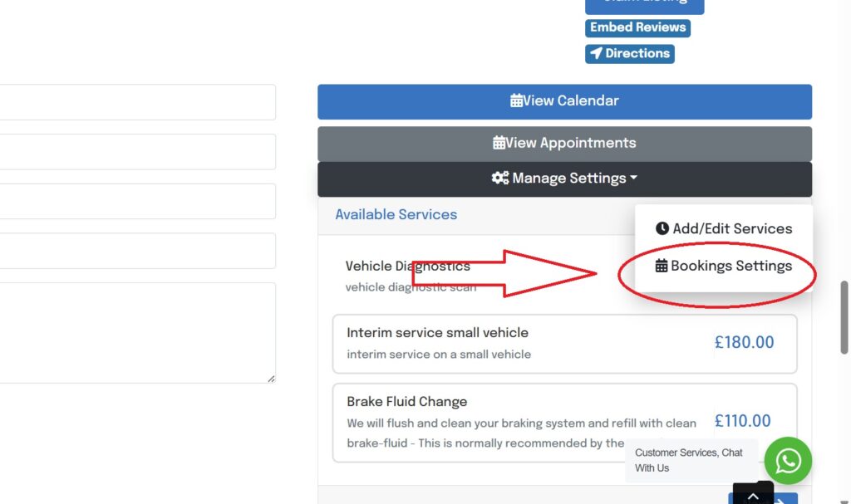Click the scroll-to-top chevron arrow

tap(753, 496)
